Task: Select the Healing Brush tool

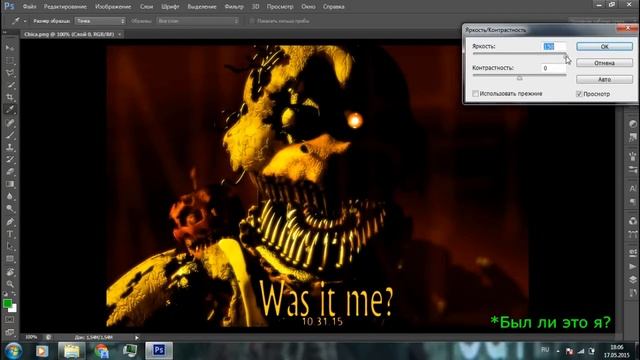Action: (10, 122)
